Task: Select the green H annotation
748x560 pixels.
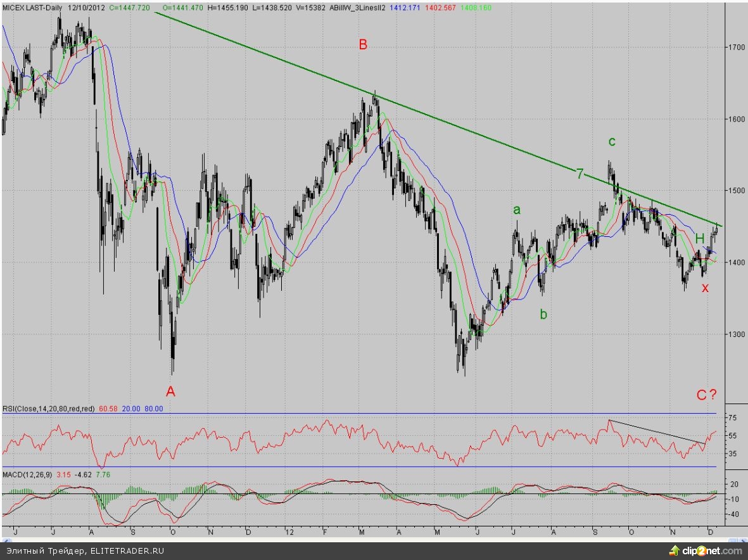Action: [699, 239]
